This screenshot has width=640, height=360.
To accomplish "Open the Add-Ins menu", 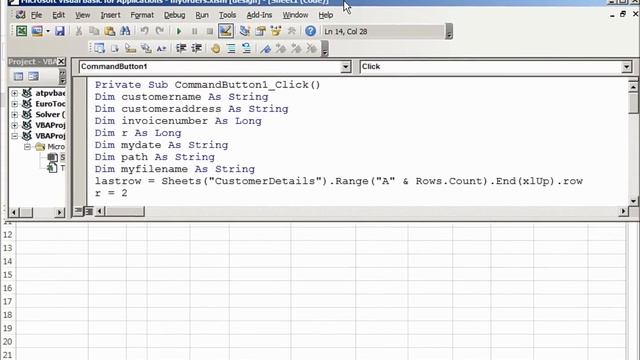I will coord(259,15).
